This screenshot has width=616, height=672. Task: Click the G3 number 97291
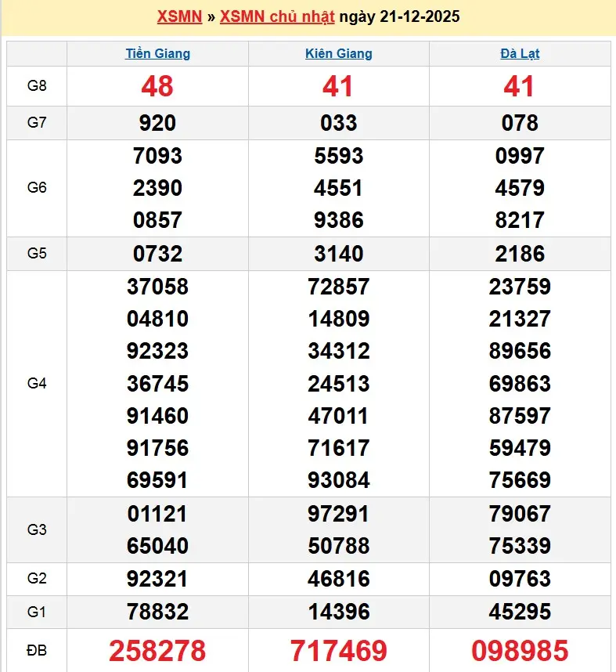coord(338,514)
